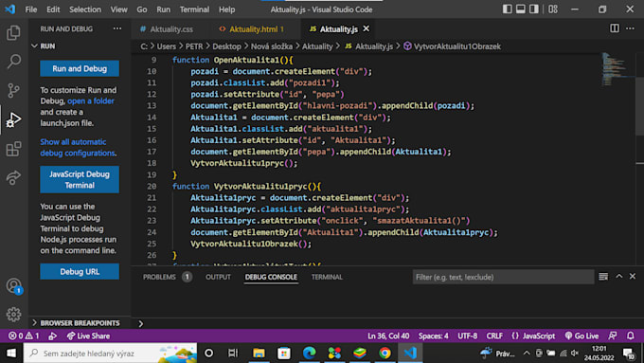
Task: Click the JavaScript Debug Terminal button
Action: pyautogui.click(x=80, y=180)
